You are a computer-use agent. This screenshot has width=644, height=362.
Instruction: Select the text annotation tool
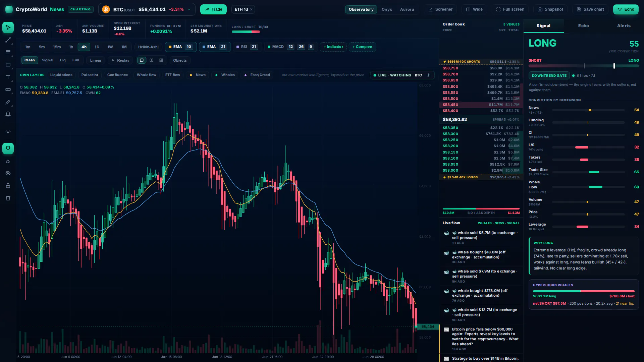pos(8,77)
